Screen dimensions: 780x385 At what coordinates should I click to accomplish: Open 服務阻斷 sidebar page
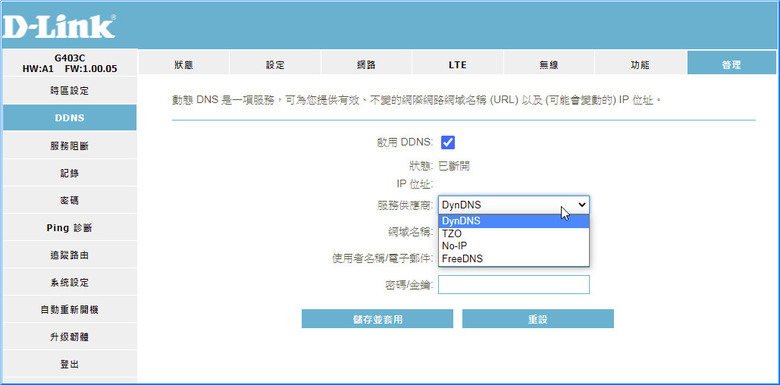pyautogui.click(x=70, y=146)
